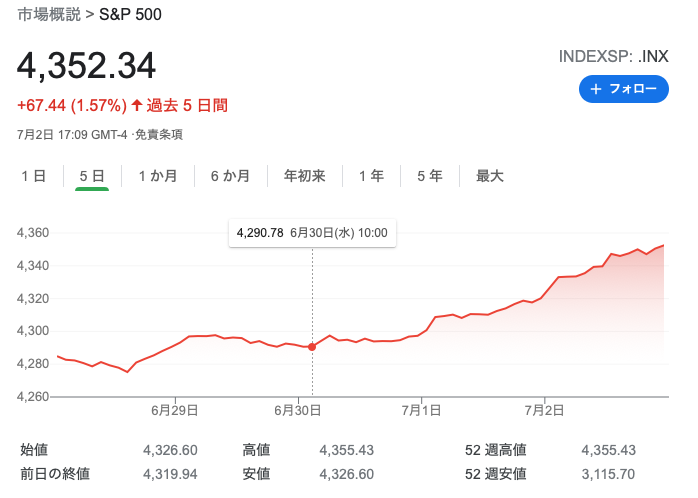The image size is (698, 498).
Task: Click the S&P 500 breadcrumb title
Action: (x=130, y=15)
